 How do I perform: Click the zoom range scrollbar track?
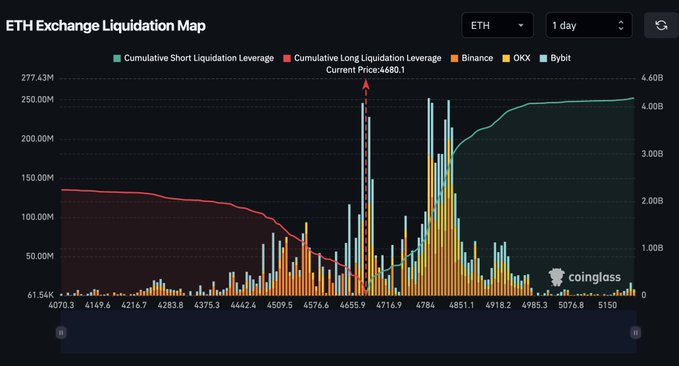[x=348, y=333]
